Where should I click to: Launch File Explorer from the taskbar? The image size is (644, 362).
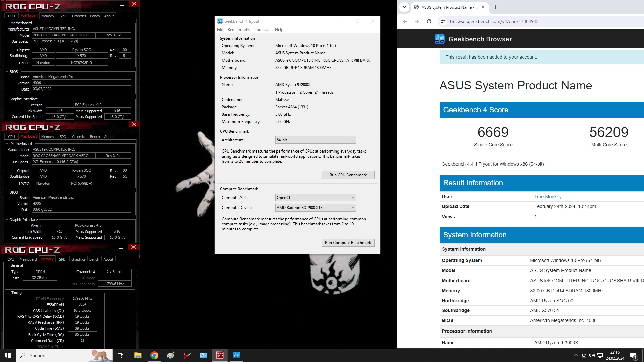(x=138, y=355)
